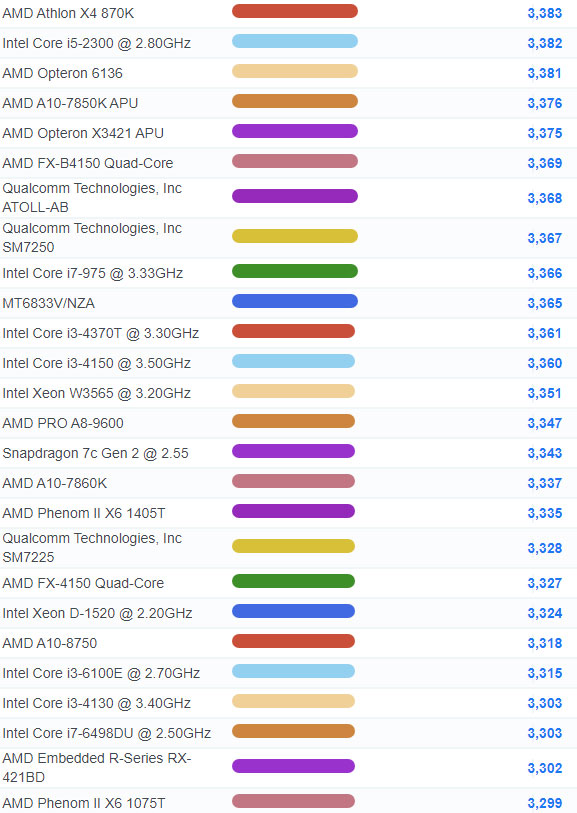Open the MT6833V/NZA entry
The width and height of the screenshot is (577, 813).
click(x=48, y=303)
